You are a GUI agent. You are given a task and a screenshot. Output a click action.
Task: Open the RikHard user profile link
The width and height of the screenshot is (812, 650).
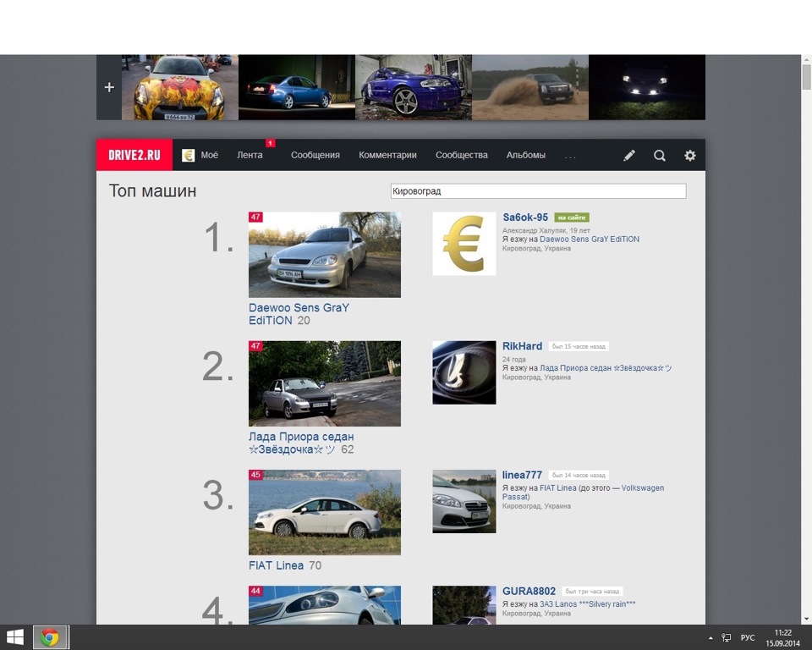point(522,345)
